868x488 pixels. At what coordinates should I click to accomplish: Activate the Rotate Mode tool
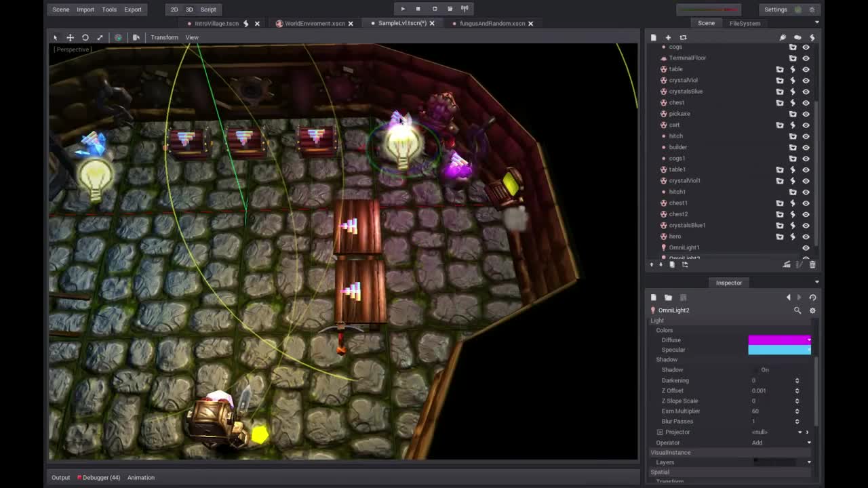point(85,37)
